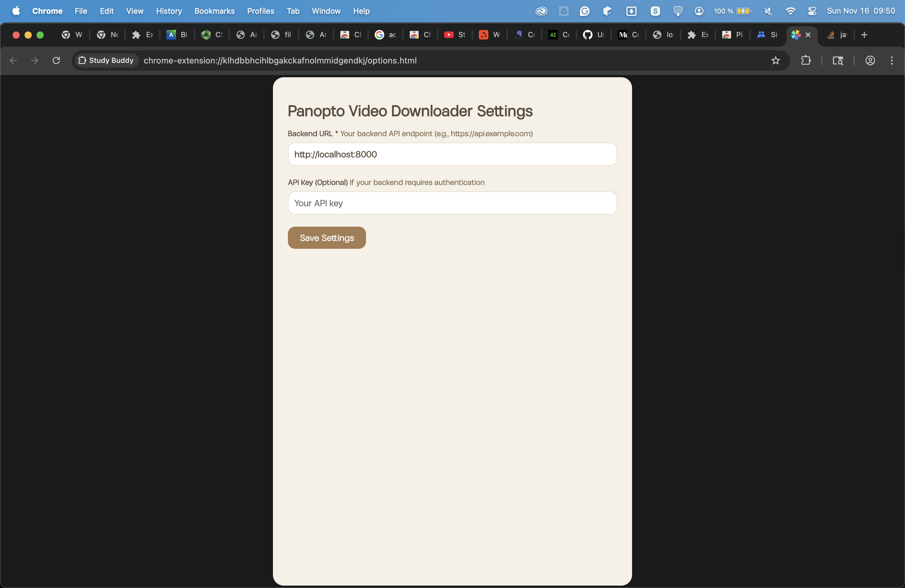Click the address bar URL

click(280, 60)
